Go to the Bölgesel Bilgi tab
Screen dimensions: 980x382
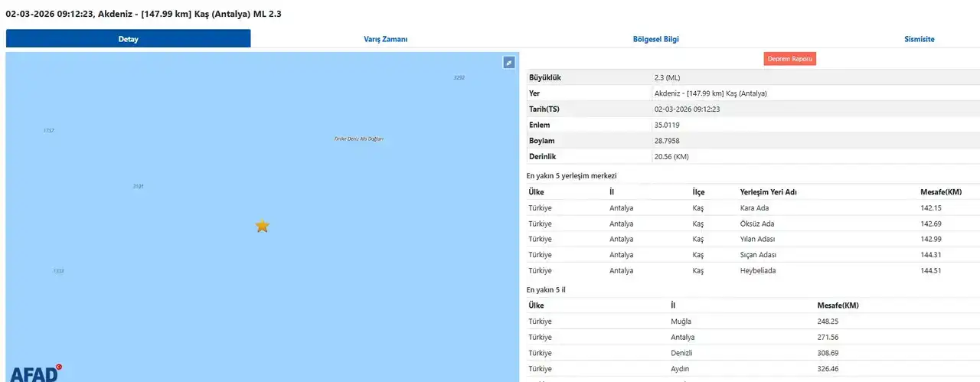655,39
